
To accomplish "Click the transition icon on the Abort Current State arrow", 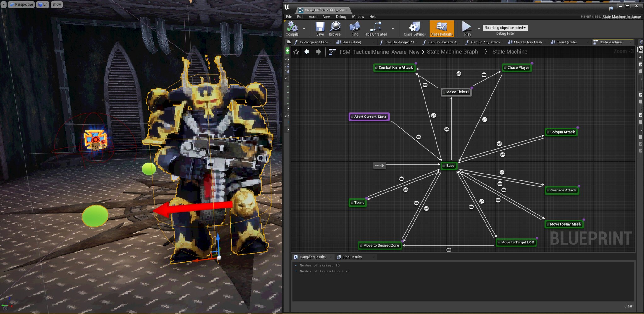I will coord(419,137).
